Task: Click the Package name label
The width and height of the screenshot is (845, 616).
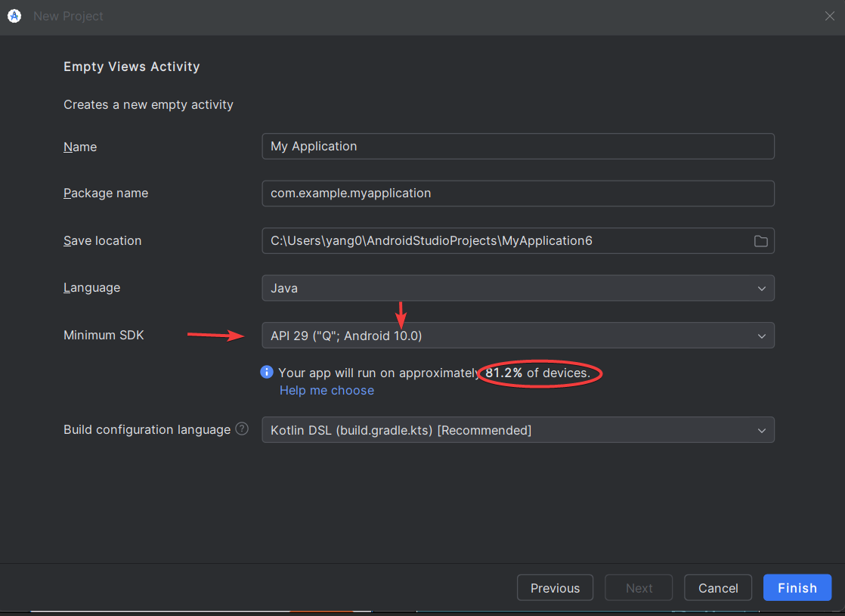Action: pyautogui.click(x=106, y=193)
